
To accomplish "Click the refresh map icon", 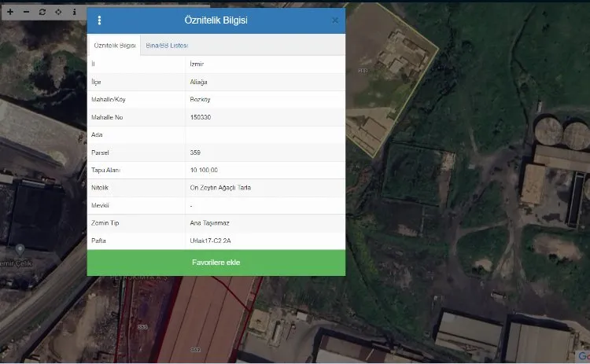I will click(x=42, y=13).
